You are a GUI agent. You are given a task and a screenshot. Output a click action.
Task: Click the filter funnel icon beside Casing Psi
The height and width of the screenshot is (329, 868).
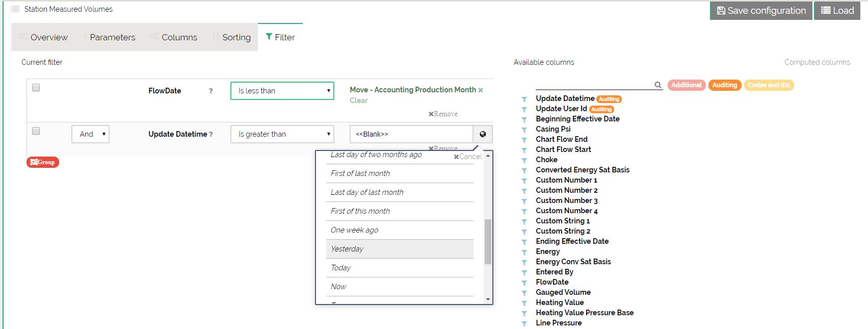(x=524, y=130)
